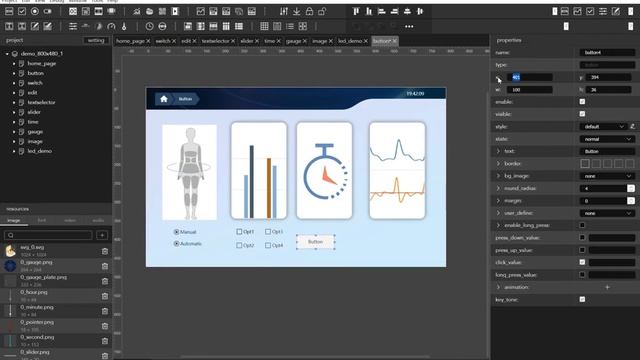Open the user_define dropdown showing none
The width and height of the screenshot is (640, 360).
(x=607, y=213)
